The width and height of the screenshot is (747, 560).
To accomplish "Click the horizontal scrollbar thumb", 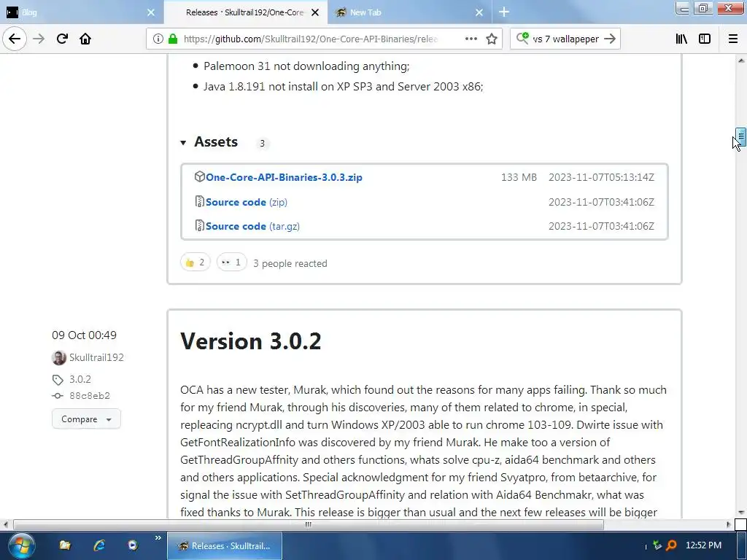I will [x=309, y=525].
